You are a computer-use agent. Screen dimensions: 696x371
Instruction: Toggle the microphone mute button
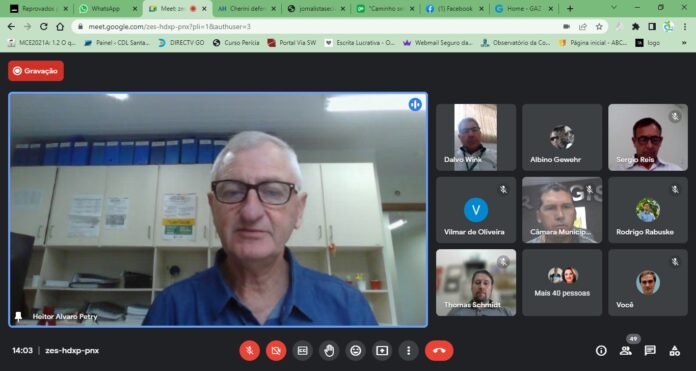pos(249,351)
